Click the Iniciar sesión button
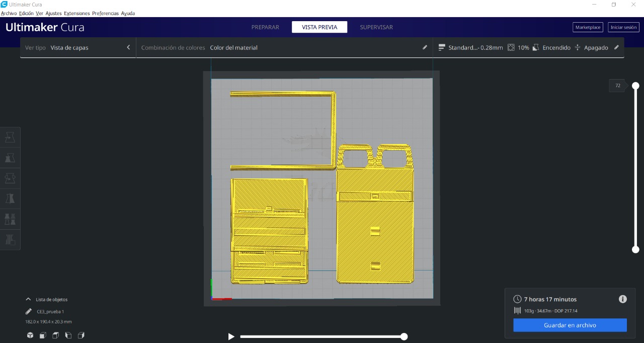 pyautogui.click(x=623, y=27)
